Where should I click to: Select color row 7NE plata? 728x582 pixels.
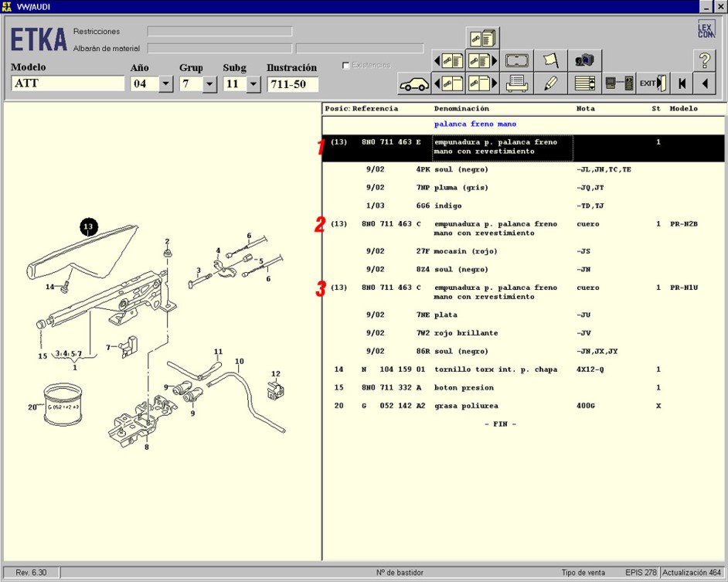523,315
